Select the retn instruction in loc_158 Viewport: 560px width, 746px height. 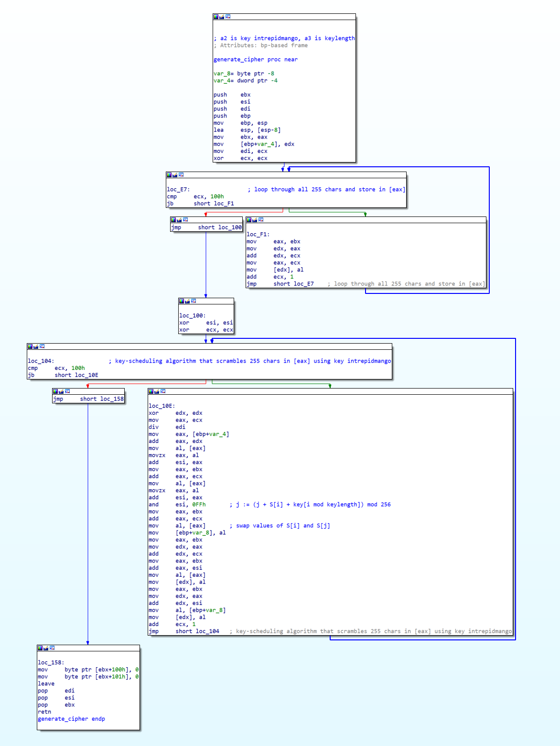43,712
